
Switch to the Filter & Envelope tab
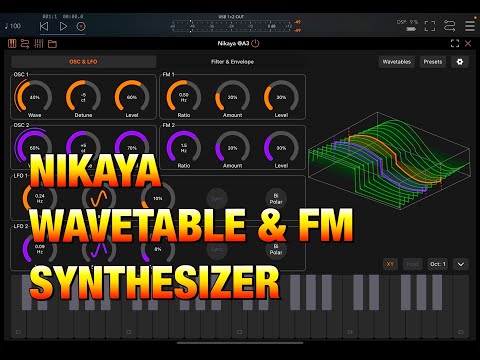(232, 62)
